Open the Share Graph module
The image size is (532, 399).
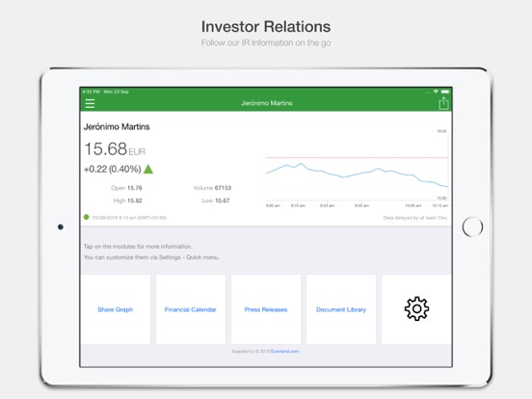[x=116, y=309]
